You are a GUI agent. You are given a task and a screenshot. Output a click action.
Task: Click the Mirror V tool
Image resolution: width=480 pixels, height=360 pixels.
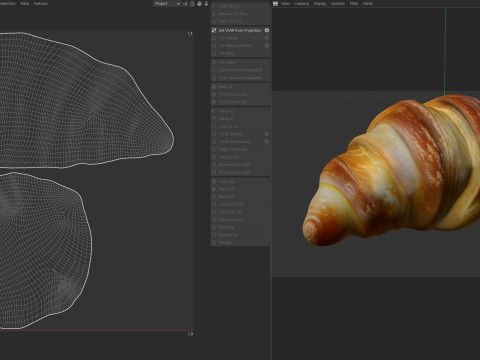pos(240,119)
